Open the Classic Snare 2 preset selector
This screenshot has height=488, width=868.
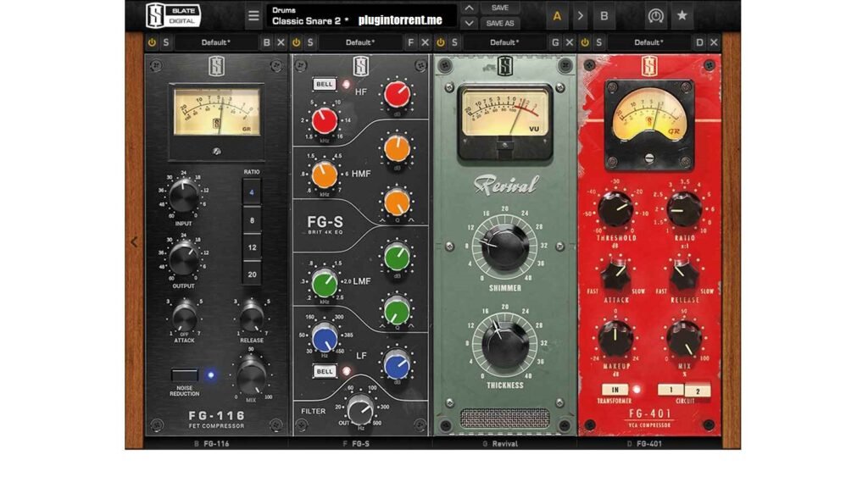pos(362,15)
